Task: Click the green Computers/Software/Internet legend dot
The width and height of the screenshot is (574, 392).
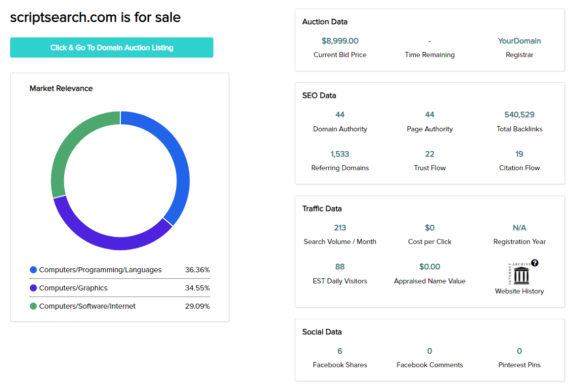Action: [x=33, y=306]
